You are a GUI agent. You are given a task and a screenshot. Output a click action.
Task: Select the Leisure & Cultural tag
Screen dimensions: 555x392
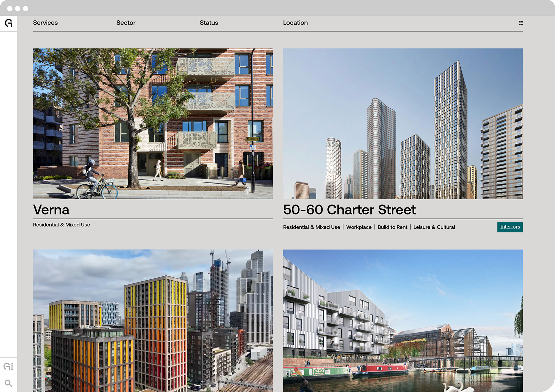tap(434, 227)
